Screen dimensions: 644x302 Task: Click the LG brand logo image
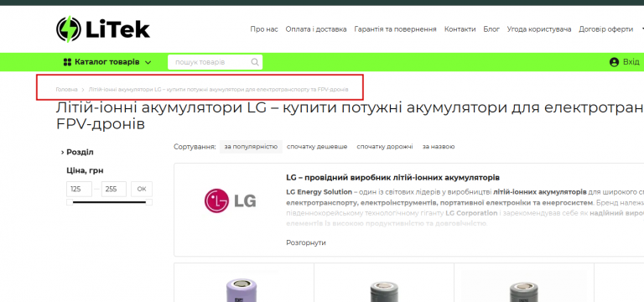pos(231,201)
